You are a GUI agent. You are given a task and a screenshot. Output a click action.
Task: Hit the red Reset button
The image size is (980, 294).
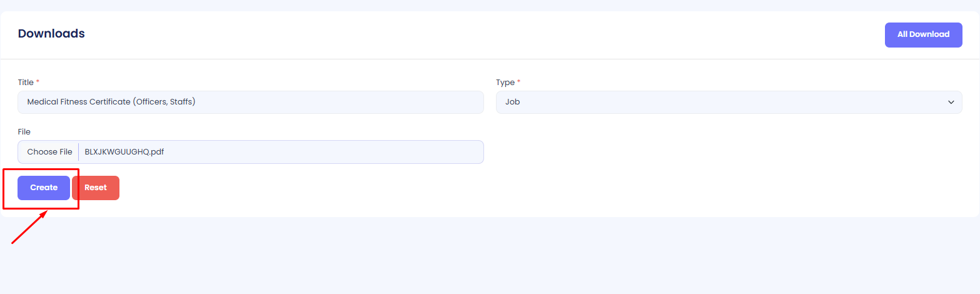point(96,188)
